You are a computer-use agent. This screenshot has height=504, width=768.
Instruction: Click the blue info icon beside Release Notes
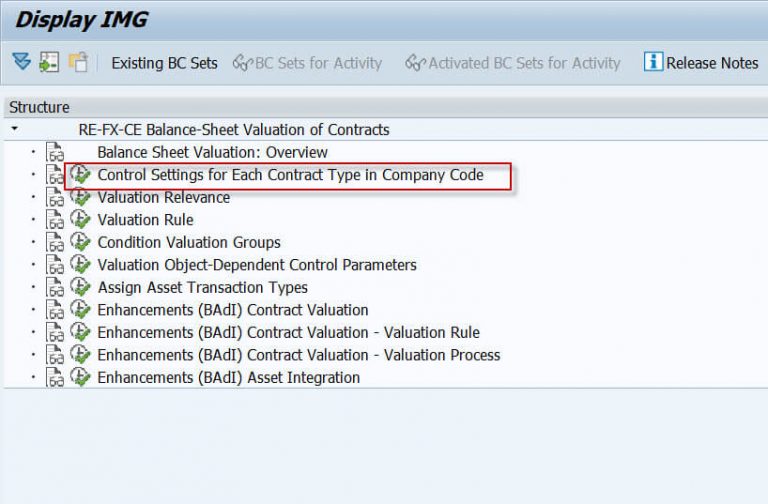point(653,62)
